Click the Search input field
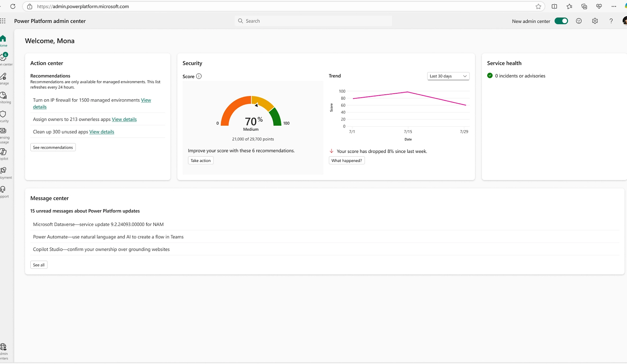This screenshot has width=627, height=364. 313,21
